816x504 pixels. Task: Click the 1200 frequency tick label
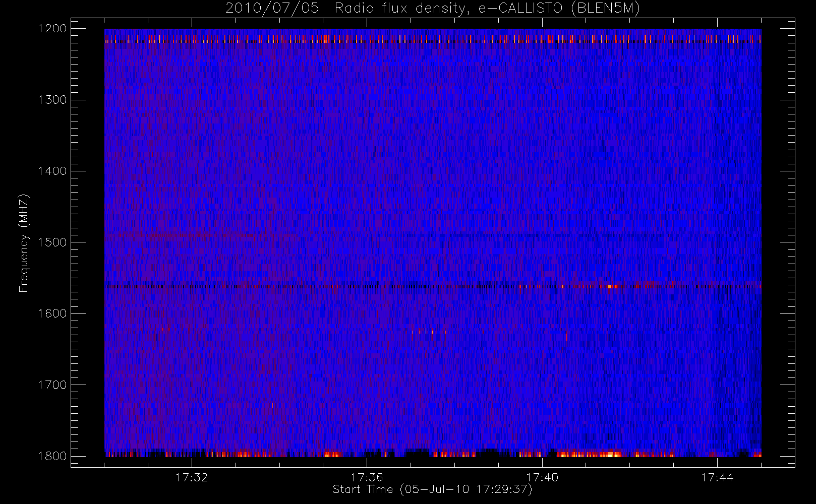point(52,29)
